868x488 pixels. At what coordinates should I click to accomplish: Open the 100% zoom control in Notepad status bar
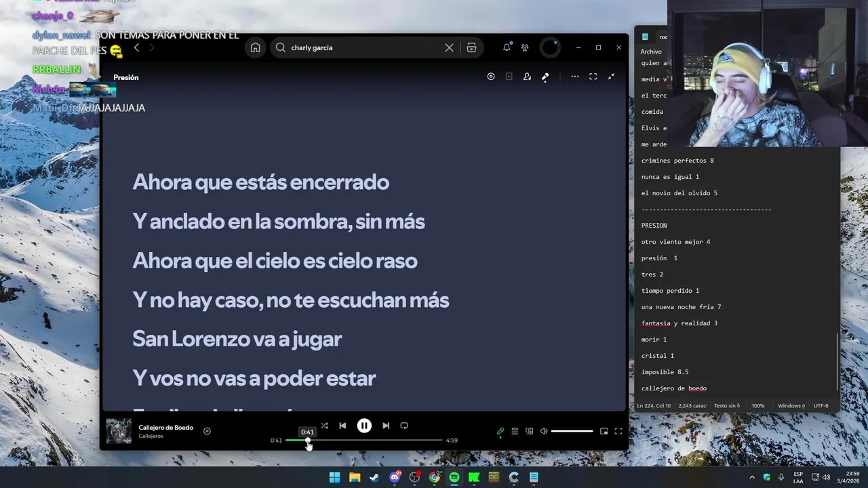click(x=757, y=406)
